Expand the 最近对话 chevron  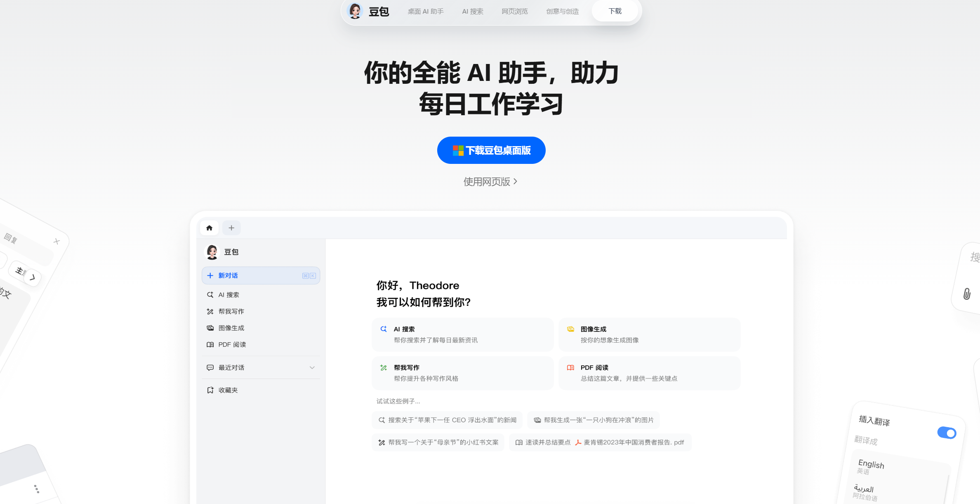(312, 367)
